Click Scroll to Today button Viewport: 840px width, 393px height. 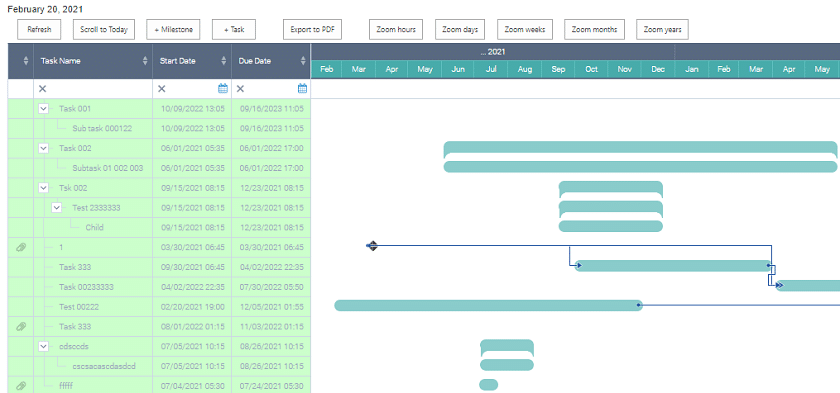point(104,29)
